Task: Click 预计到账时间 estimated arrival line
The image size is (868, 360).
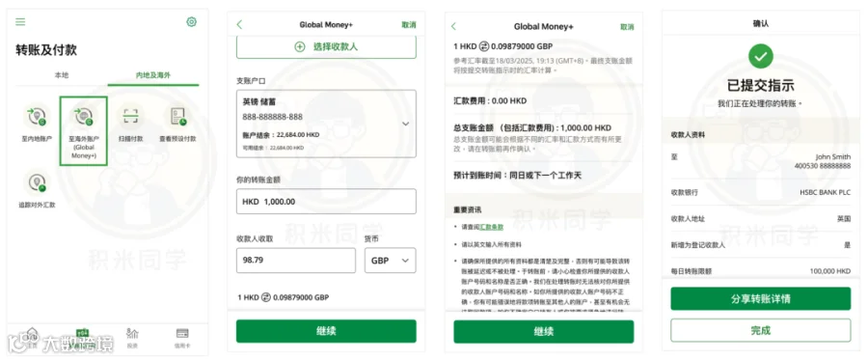Action: click(518, 176)
